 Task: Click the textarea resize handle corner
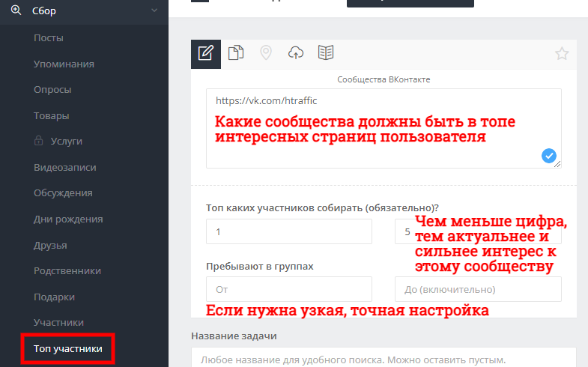click(557, 164)
